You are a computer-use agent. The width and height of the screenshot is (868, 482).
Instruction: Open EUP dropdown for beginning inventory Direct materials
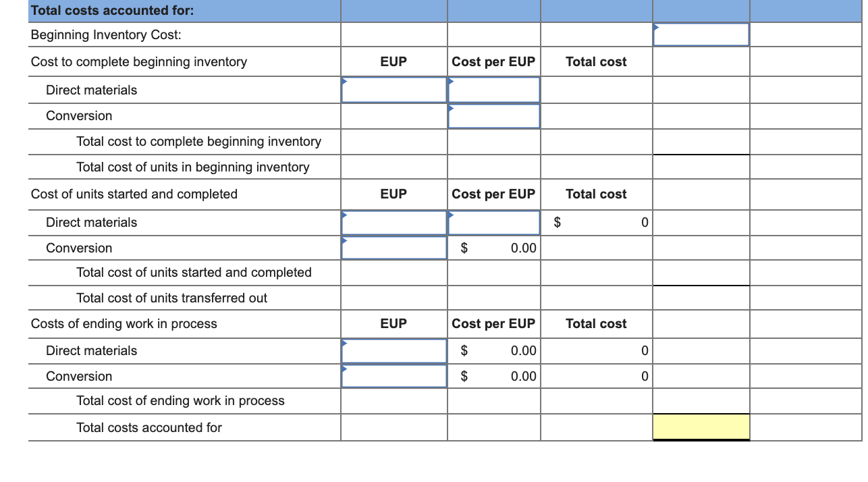394,90
